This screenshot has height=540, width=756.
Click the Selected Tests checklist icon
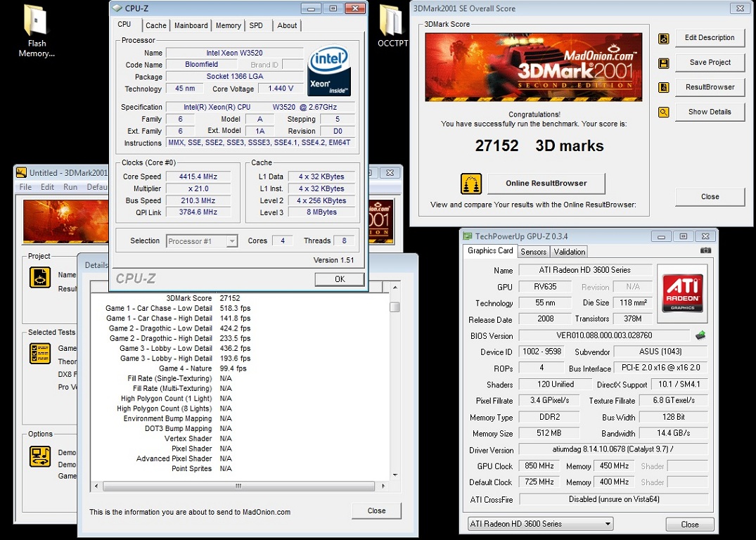40,354
